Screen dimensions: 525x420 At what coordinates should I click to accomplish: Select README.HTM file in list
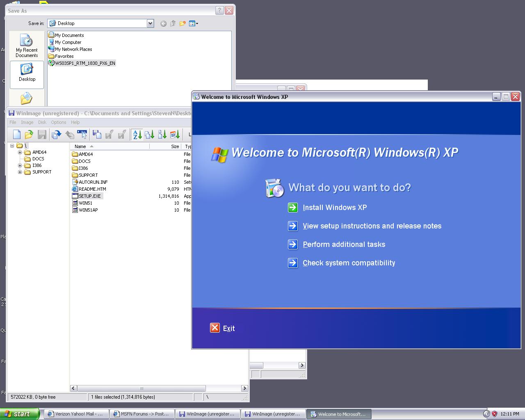[92, 189]
